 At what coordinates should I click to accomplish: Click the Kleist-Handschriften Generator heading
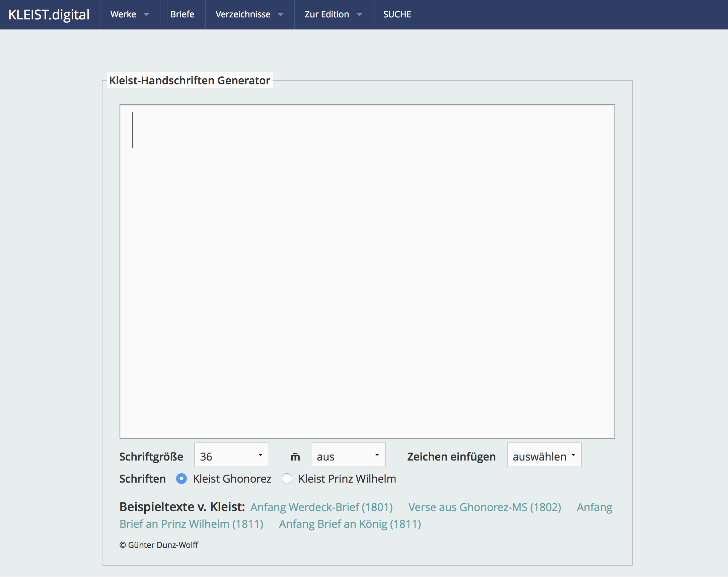(x=190, y=80)
